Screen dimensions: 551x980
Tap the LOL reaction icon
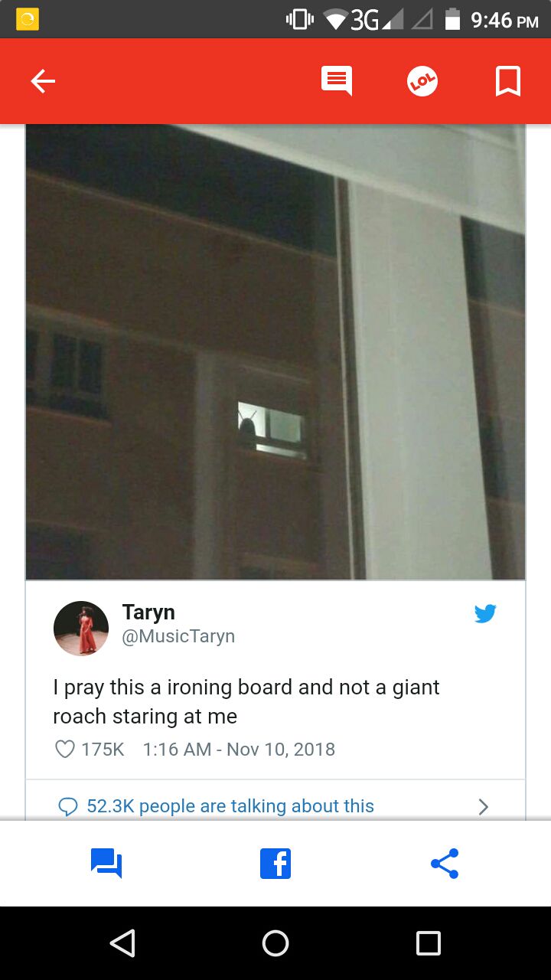coord(422,81)
